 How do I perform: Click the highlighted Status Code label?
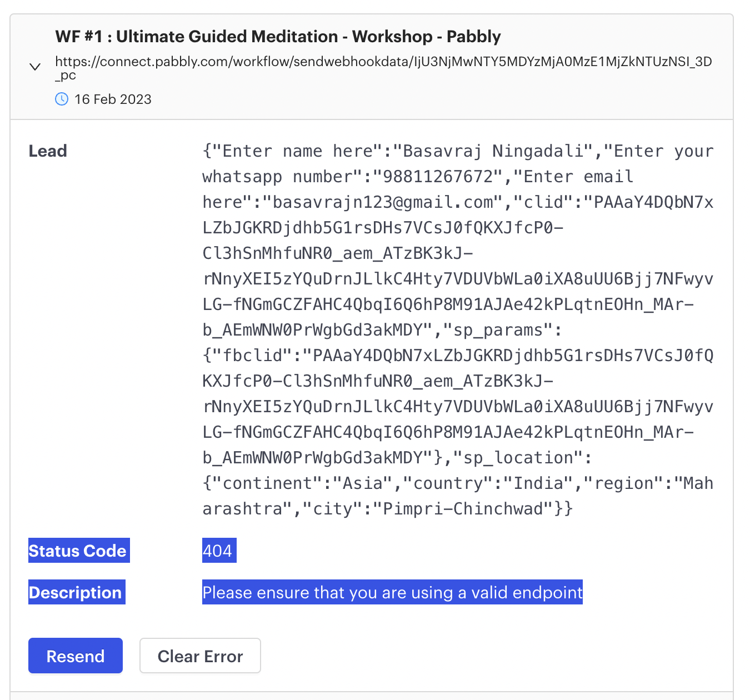pos(79,550)
